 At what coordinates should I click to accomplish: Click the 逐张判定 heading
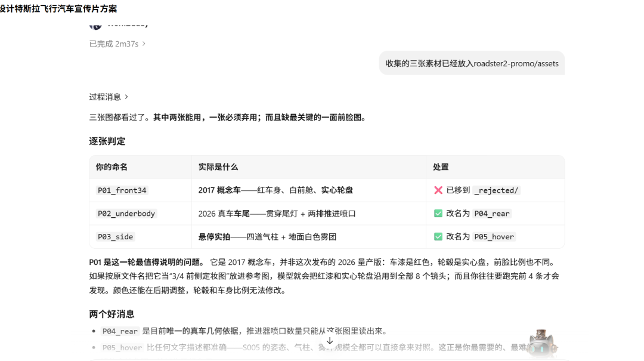click(107, 141)
